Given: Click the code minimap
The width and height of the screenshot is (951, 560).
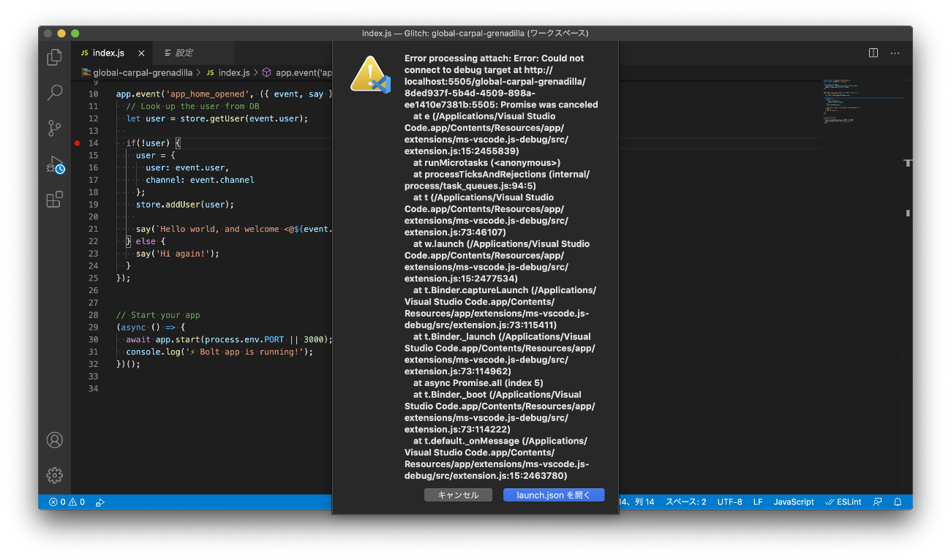Looking at the screenshot, I should click(x=862, y=102).
